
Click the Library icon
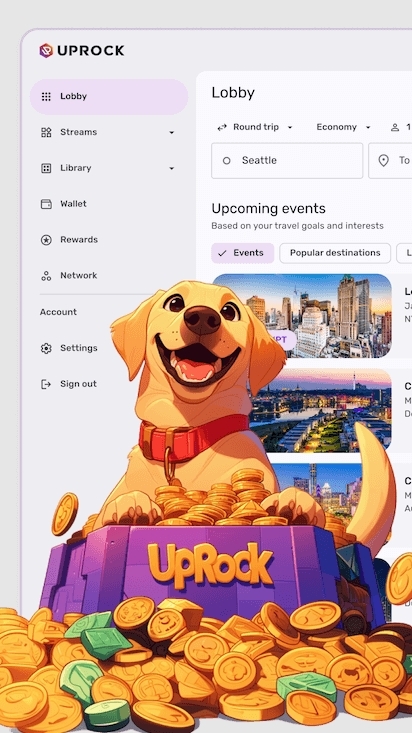click(46, 168)
